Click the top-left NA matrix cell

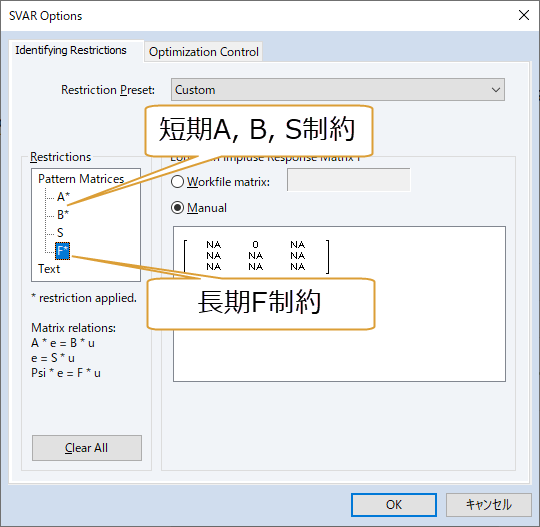pos(214,245)
